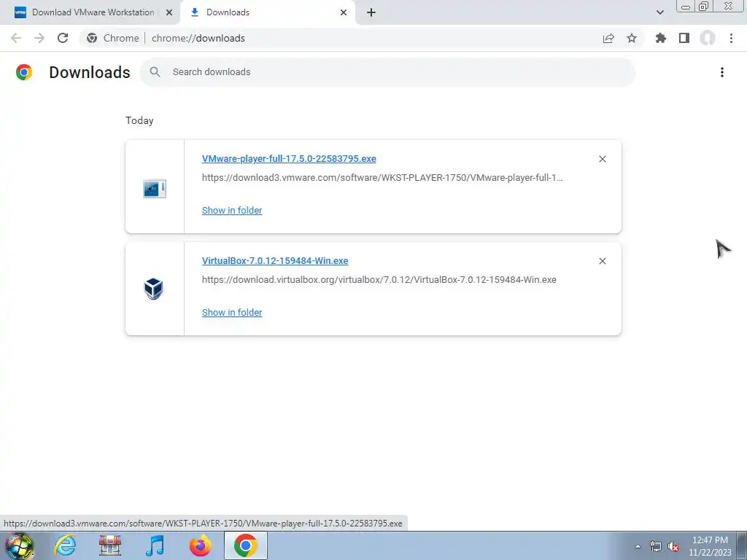747x560 pixels.
Task: Open the Windows Start button
Action: (20, 545)
